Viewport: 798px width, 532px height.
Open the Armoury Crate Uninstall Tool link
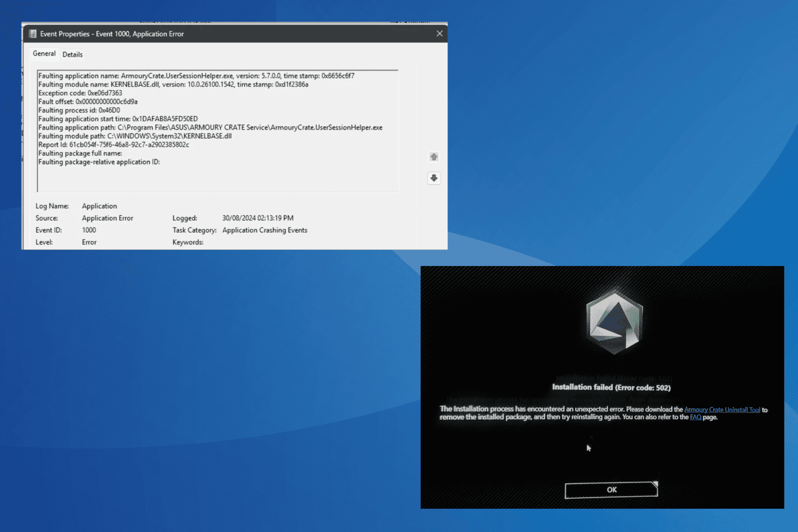coord(722,410)
